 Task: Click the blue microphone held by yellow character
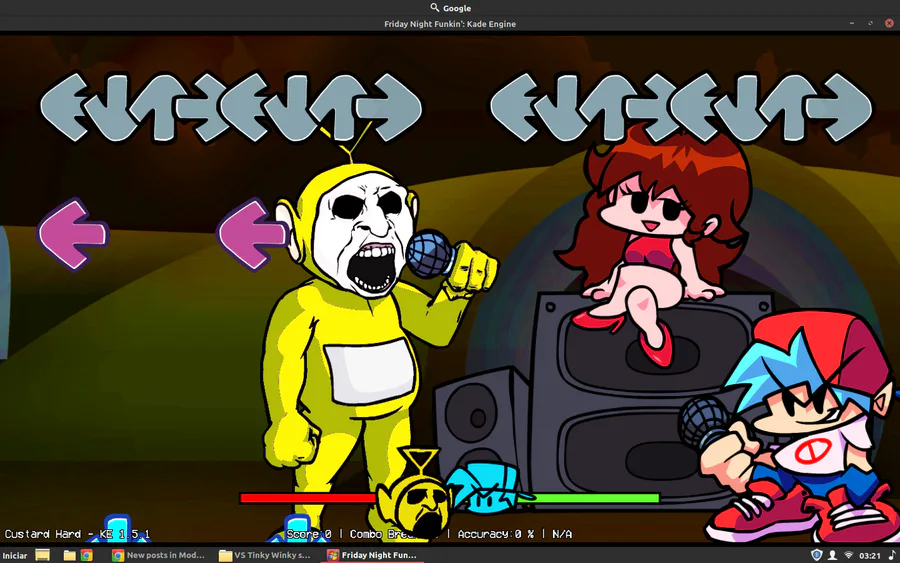click(x=430, y=254)
